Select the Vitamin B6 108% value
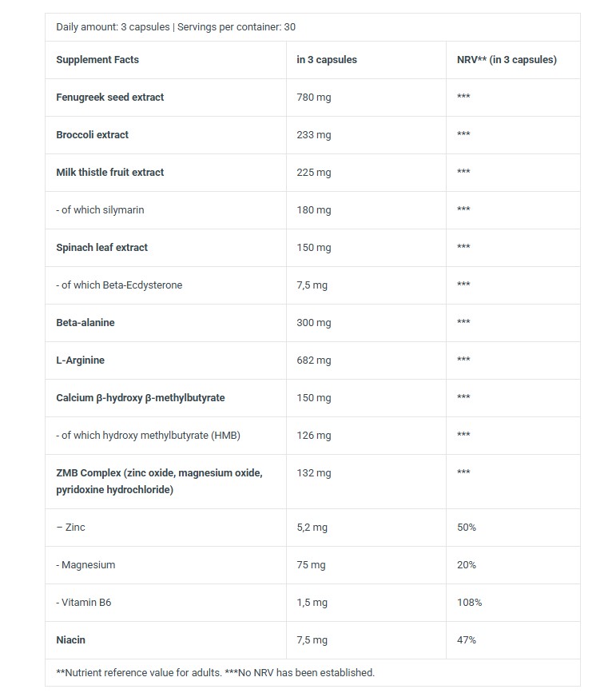 tap(469, 603)
